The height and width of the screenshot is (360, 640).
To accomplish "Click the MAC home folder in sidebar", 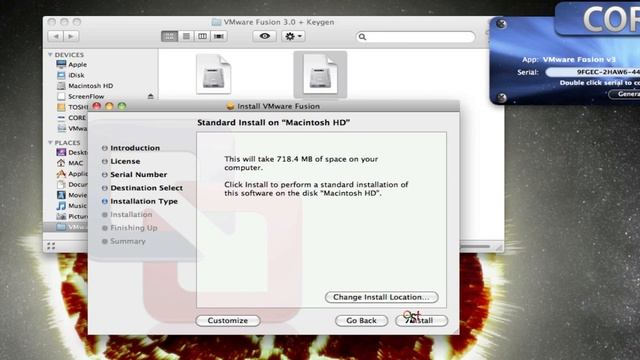I will pyautogui.click(x=76, y=163).
